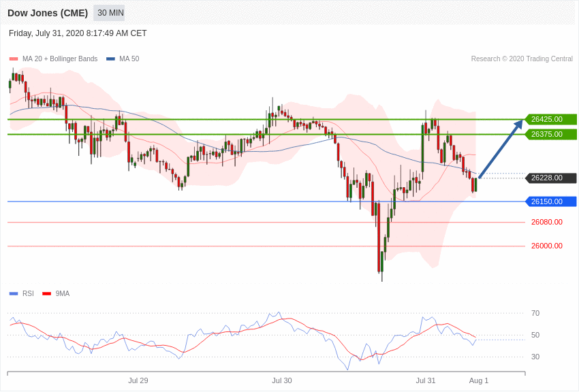Viewport: 579px width, 392px height.
Task: Click the MA 50 legend swatch
Action: (110, 59)
